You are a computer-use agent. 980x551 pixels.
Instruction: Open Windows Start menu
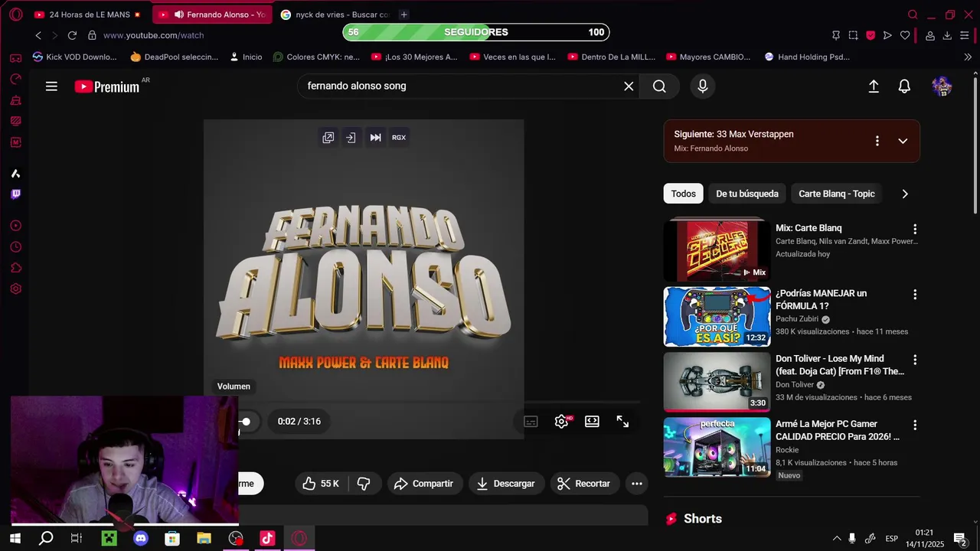click(15, 539)
